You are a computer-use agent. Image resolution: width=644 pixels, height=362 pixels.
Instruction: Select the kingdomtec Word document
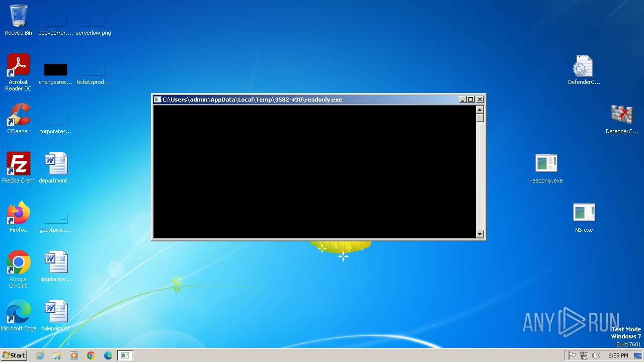[x=56, y=266]
